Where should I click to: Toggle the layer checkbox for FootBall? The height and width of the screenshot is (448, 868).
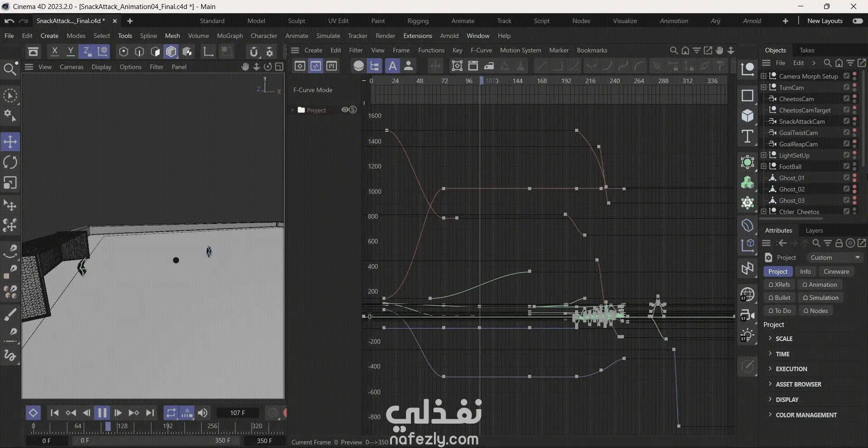(846, 166)
